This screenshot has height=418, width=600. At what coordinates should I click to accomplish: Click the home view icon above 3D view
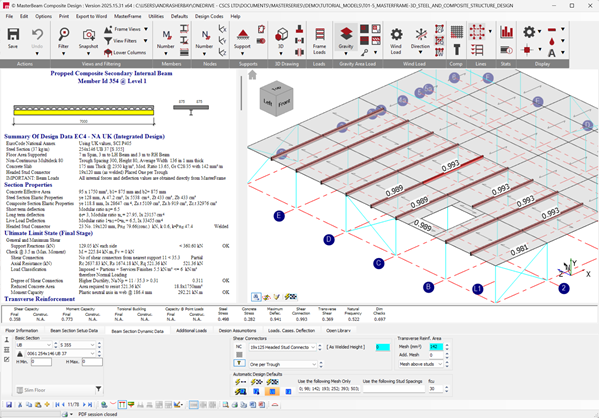point(252,75)
